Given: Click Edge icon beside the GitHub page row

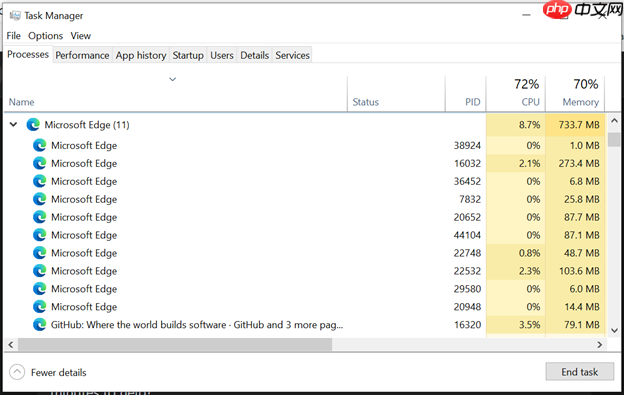Looking at the screenshot, I should [x=39, y=325].
